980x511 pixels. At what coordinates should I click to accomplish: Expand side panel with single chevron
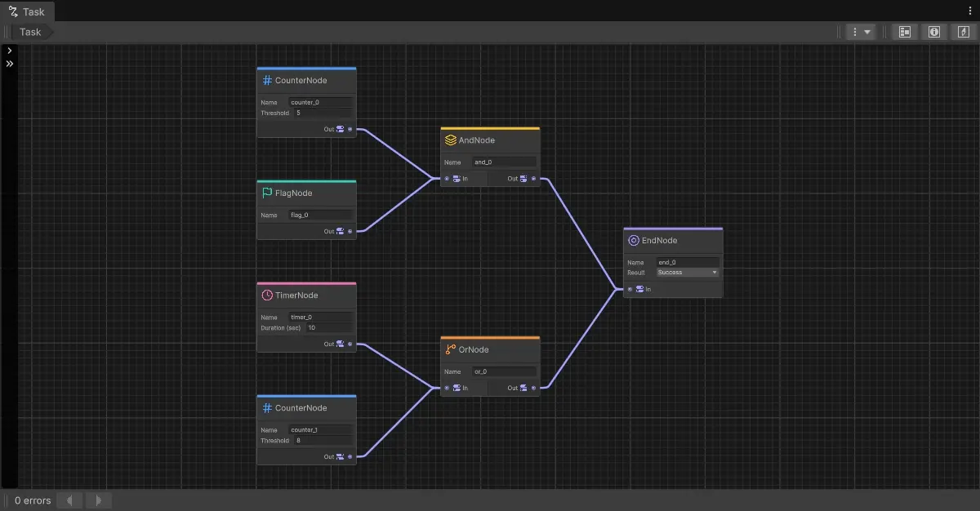pos(9,51)
